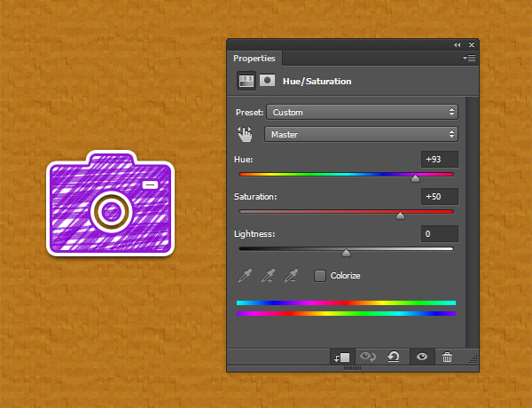
Task: Toggle adjustment layer visibility eye icon
Action: click(422, 357)
